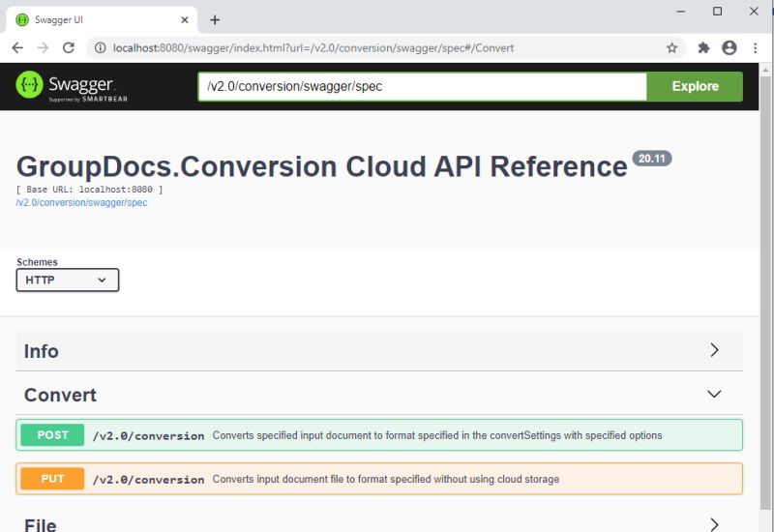Screen dimensions: 774x532
Task: Click the File section heading
Action: click(x=40, y=524)
